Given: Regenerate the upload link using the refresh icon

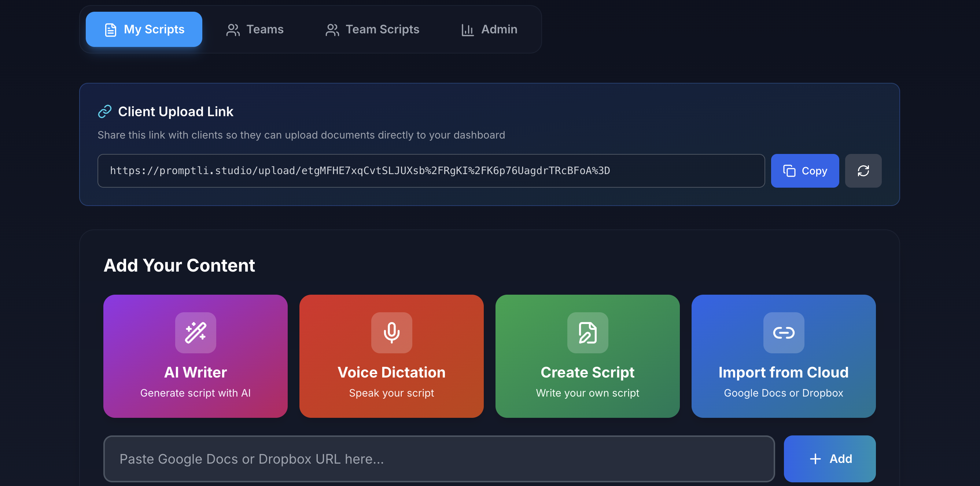Looking at the screenshot, I should tap(863, 170).
